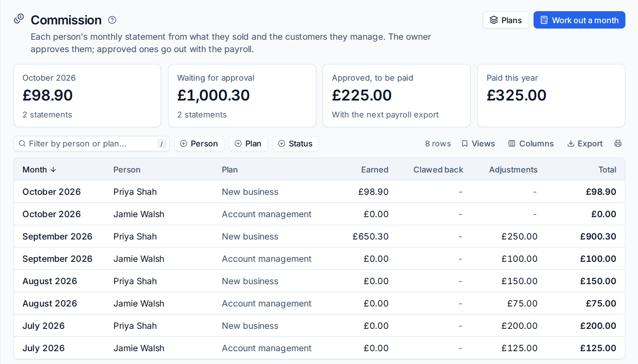Open the Status filter dropdown

point(295,144)
